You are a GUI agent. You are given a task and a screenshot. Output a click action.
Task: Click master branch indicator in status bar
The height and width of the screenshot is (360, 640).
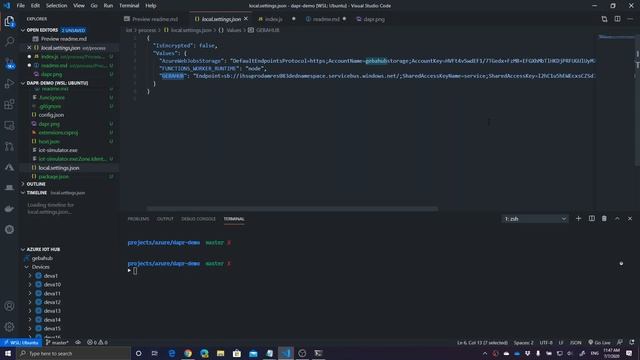pyautogui.click(x=57, y=342)
